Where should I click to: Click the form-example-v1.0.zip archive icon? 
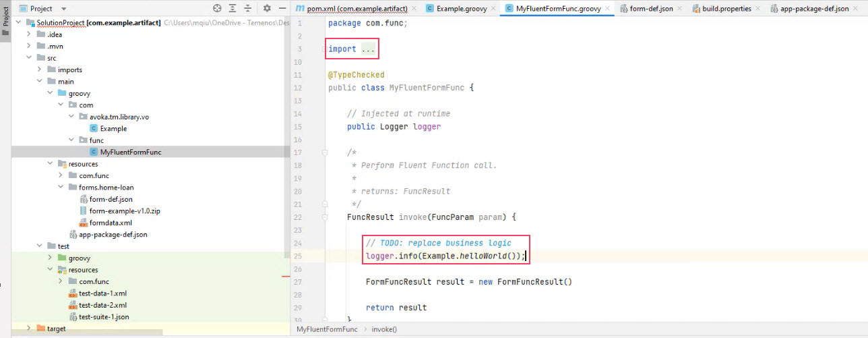click(x=84, y=210)
